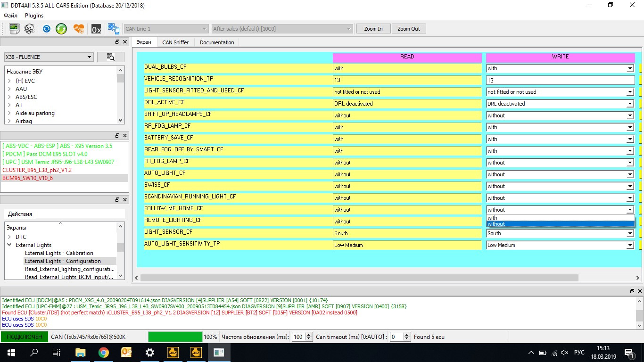
Task: Click the Can timeout value field
Action: (x=400, y=337)
